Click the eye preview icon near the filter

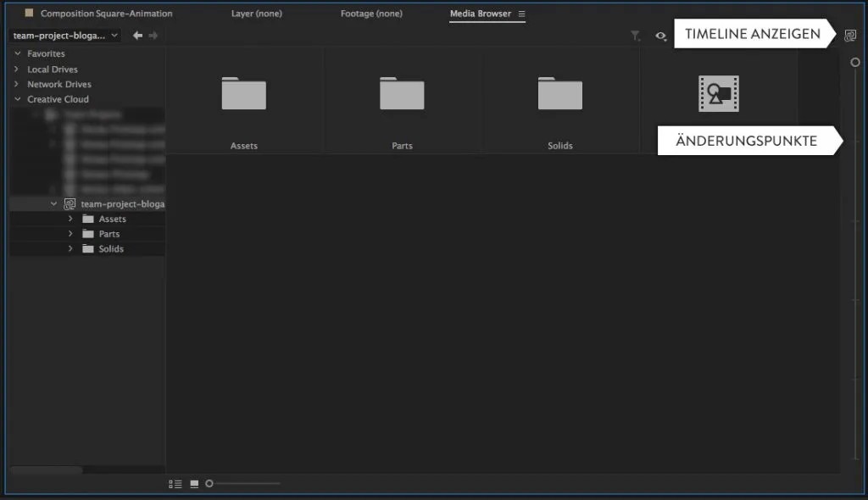tap(660, 36)
